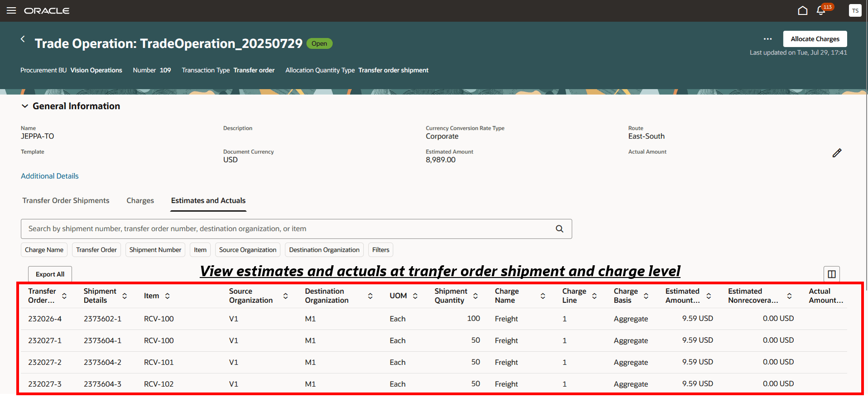Select transfer order 232027-2 cell
Viewport: 868px width, 402px height.
(x=45, y=362)
